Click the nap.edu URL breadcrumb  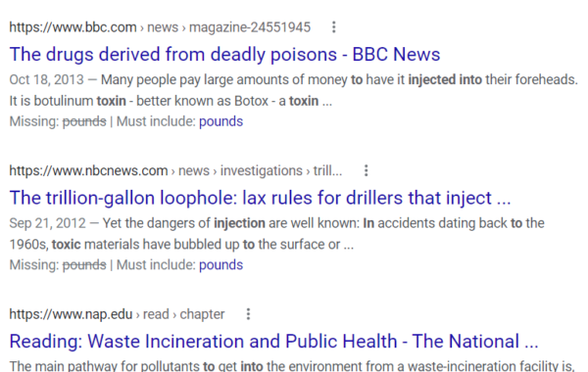[x=117, y=314]
